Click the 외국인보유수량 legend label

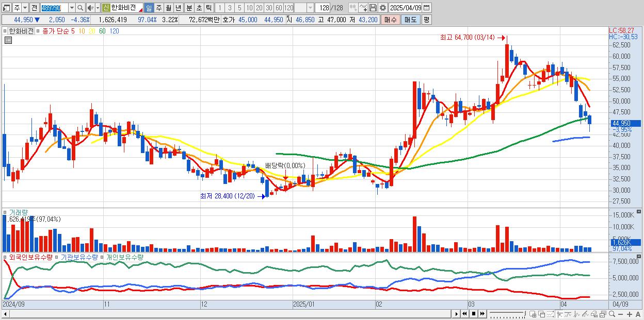point(31,257)
